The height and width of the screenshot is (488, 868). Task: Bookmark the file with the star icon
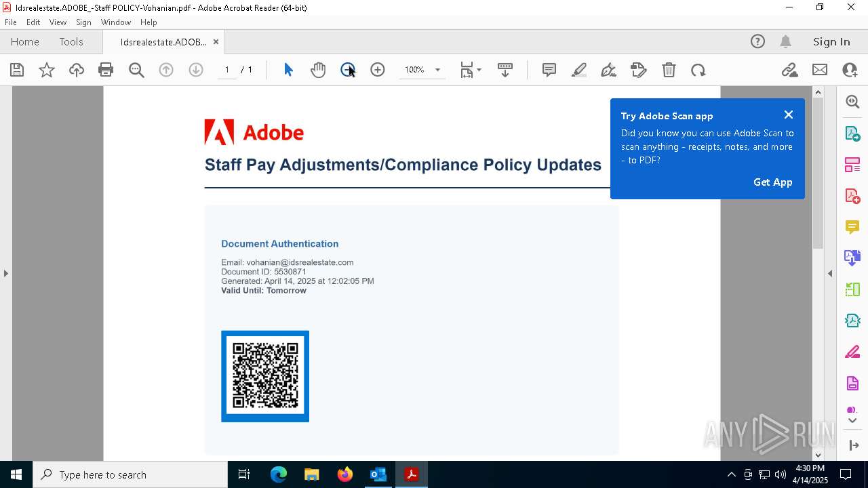(x=47, y=70)
